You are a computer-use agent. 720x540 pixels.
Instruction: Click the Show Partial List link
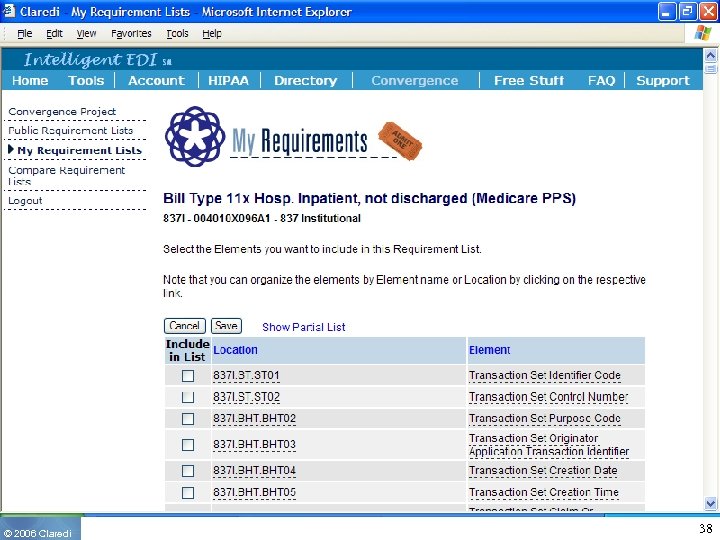click(304, 327)
